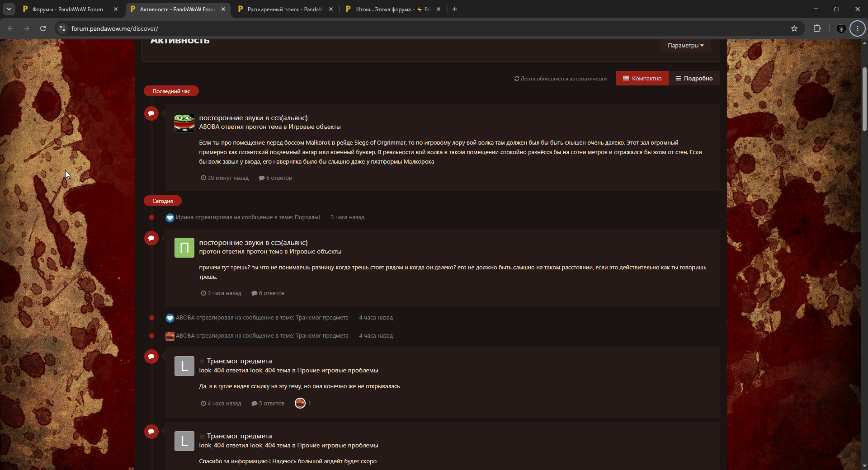Click the L avatar on first Трансмог post

coord(184,366)
